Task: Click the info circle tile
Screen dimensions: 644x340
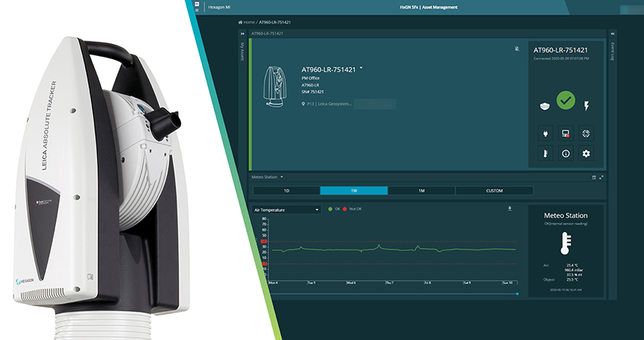Action: pyautogui.click(x=566, y=153)
